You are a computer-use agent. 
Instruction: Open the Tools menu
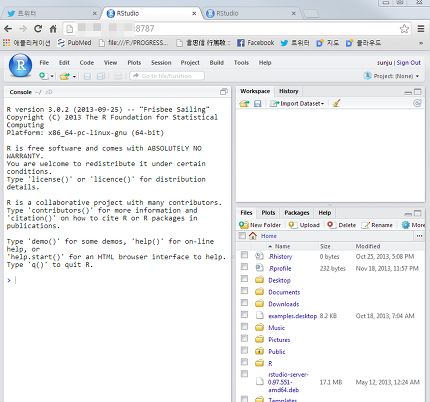click(241, 63)
